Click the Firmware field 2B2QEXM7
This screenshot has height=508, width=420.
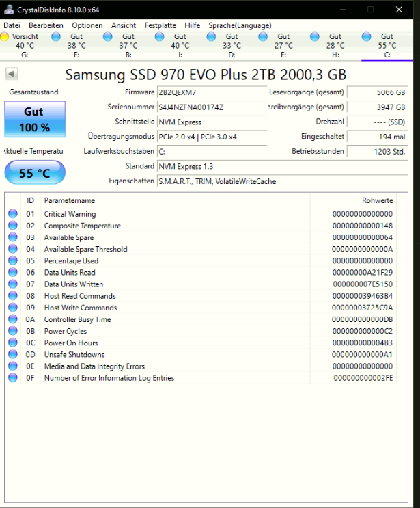212,92
